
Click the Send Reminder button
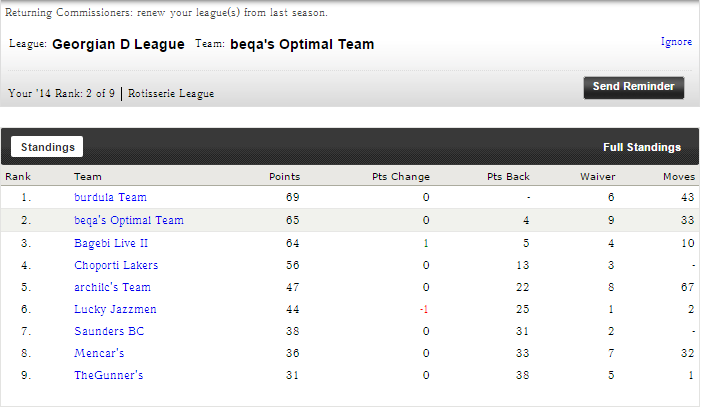click(633, 87)
